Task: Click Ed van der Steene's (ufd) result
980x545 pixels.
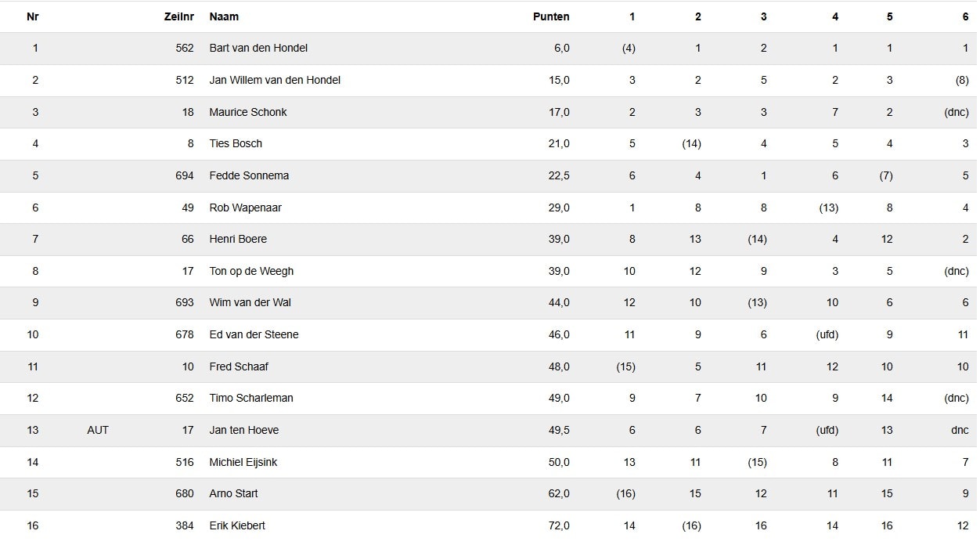Action: pos(827,334)
